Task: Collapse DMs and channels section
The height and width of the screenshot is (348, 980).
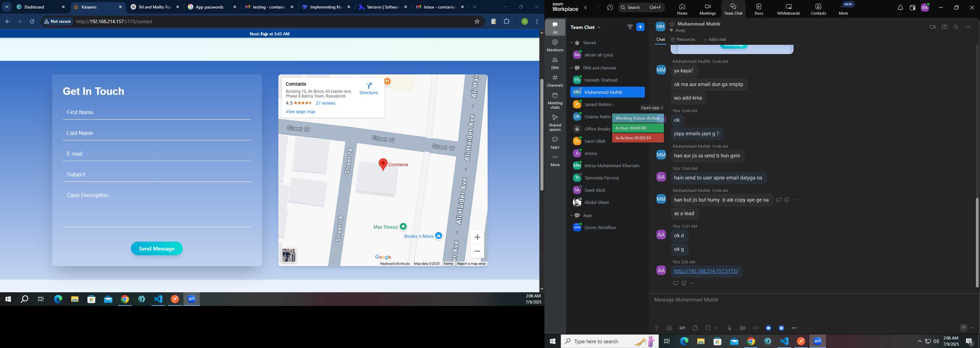Action: (x=571, y=68)
